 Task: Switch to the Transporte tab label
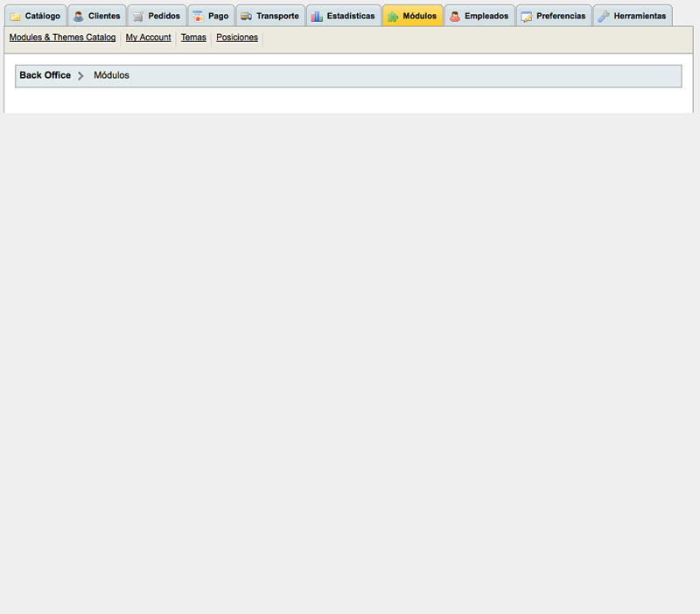277,17
